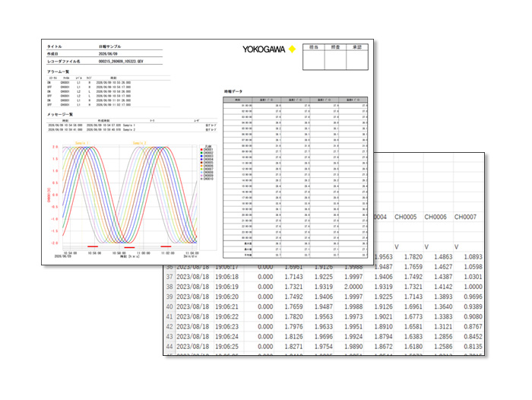
Task: Click spreadsheet cell value 1.0893
Action: (473, 257)
